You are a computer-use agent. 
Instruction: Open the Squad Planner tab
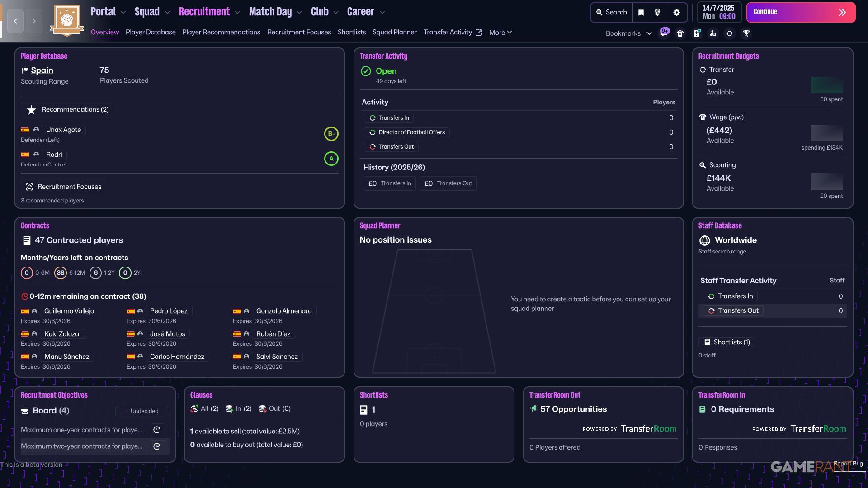[394, 32]
